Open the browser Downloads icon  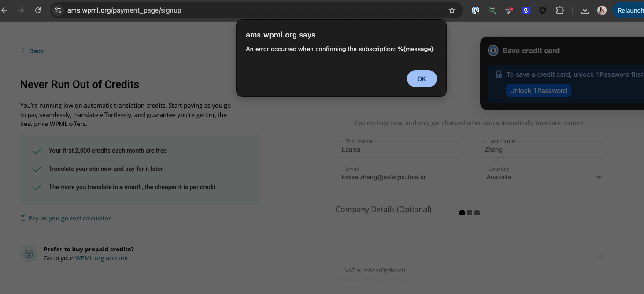point(585,10)
